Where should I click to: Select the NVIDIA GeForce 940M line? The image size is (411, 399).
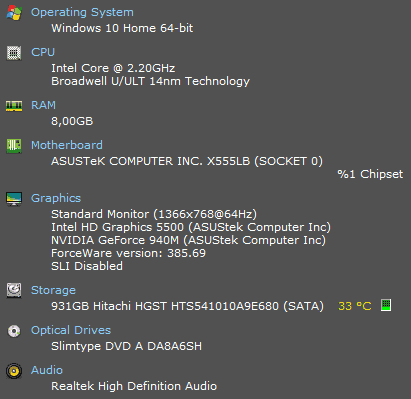click(188, 240)
